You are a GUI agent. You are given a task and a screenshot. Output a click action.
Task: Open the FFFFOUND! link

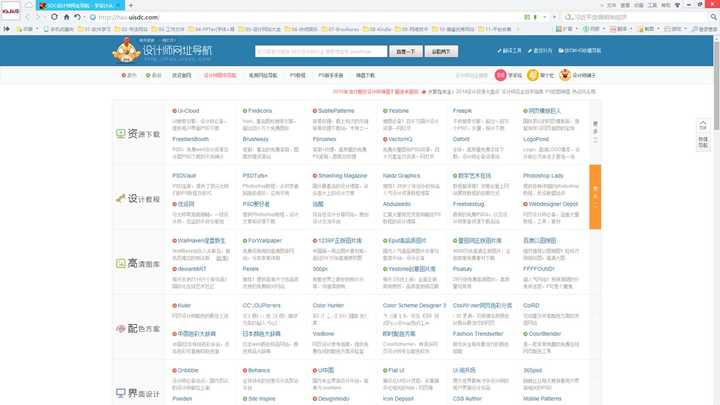coord(539,269)
